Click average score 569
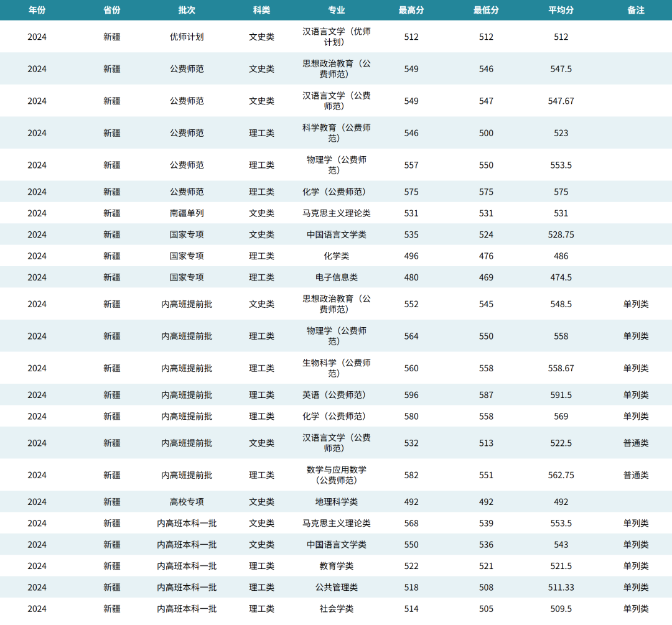 pyautogui.click(x=561, y=417)
